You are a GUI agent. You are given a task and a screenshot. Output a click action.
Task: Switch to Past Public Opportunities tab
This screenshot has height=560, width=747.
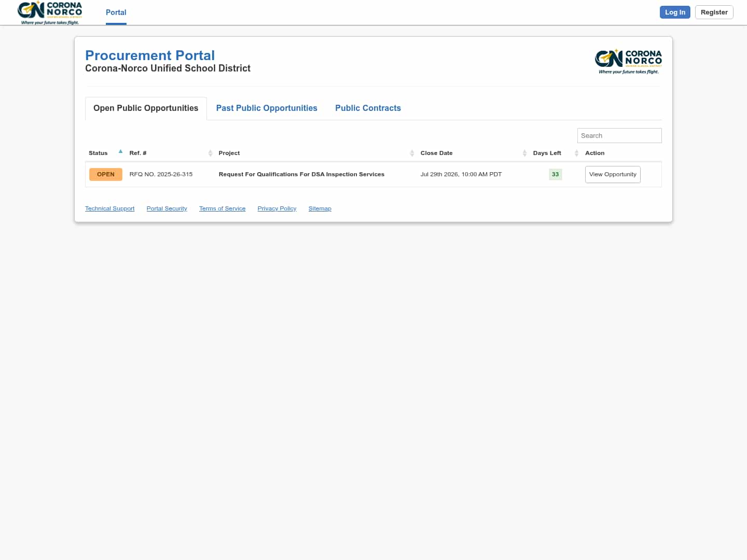(267, 108)
